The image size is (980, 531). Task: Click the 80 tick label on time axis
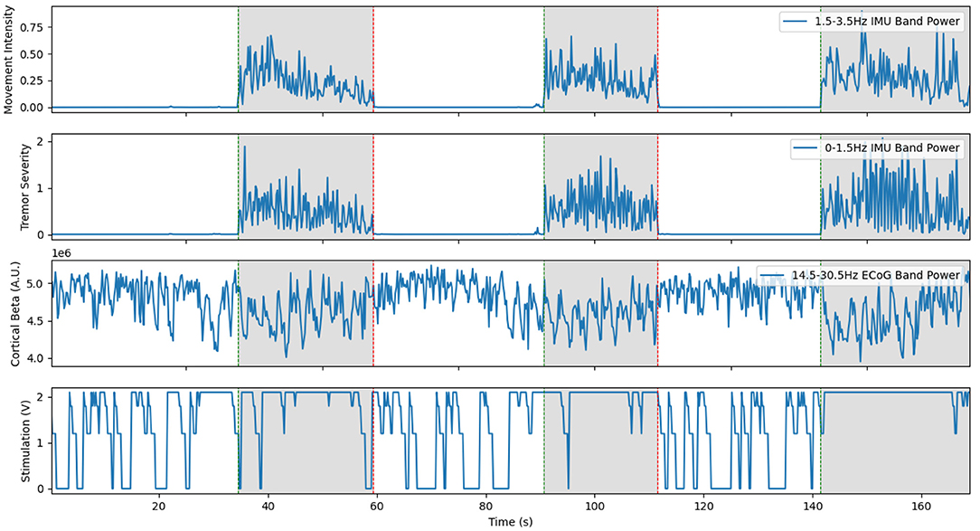pyautogui.click(x=485, y=506)
